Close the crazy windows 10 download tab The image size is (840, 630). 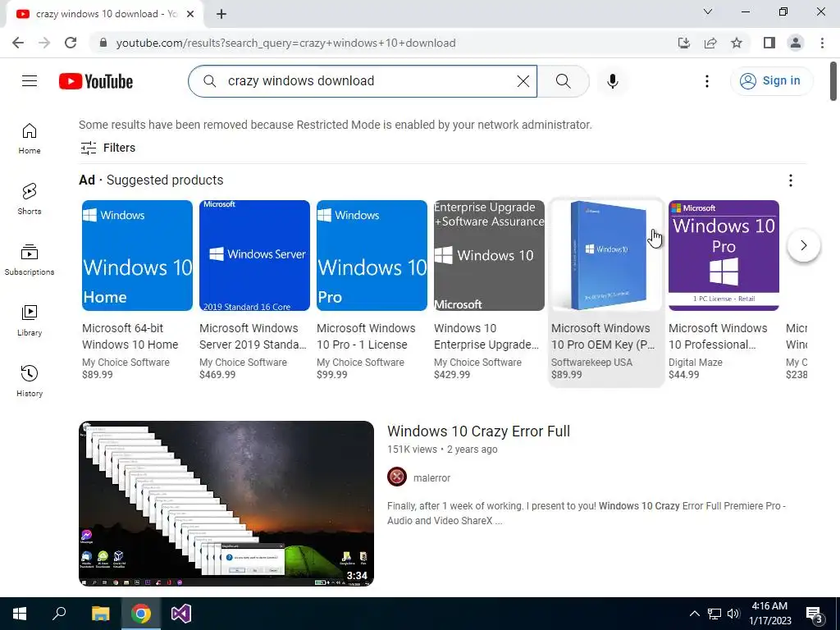(190, 14)
